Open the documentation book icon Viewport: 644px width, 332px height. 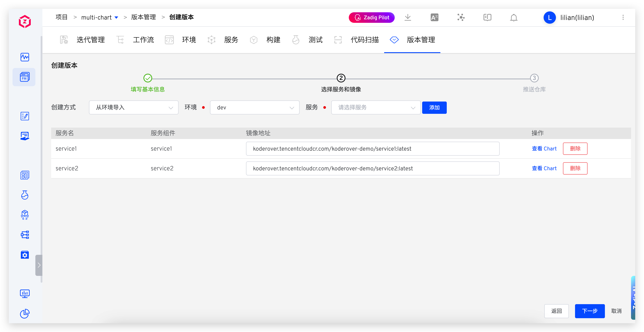[x=487, y=18]
